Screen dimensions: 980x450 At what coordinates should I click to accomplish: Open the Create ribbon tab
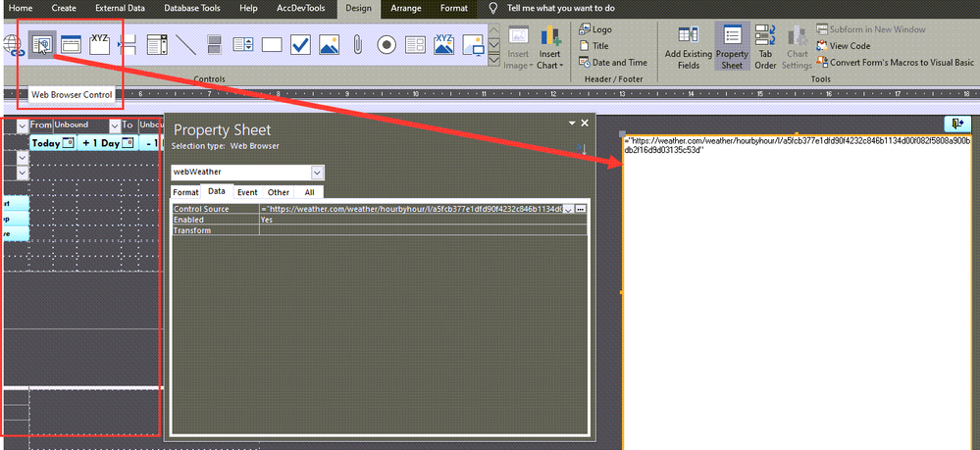click(64, 8)
